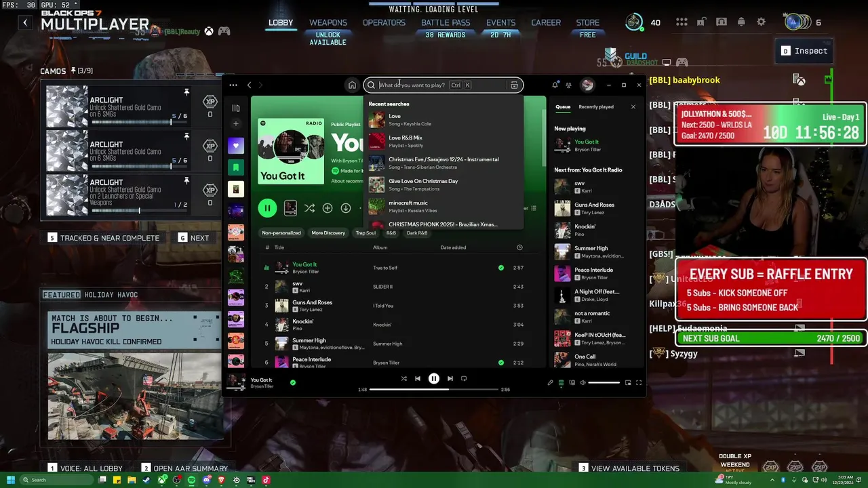Screen dimensions: 868x488
Task: Open recent search Love R&B Mix
Action: click(444, 141)
